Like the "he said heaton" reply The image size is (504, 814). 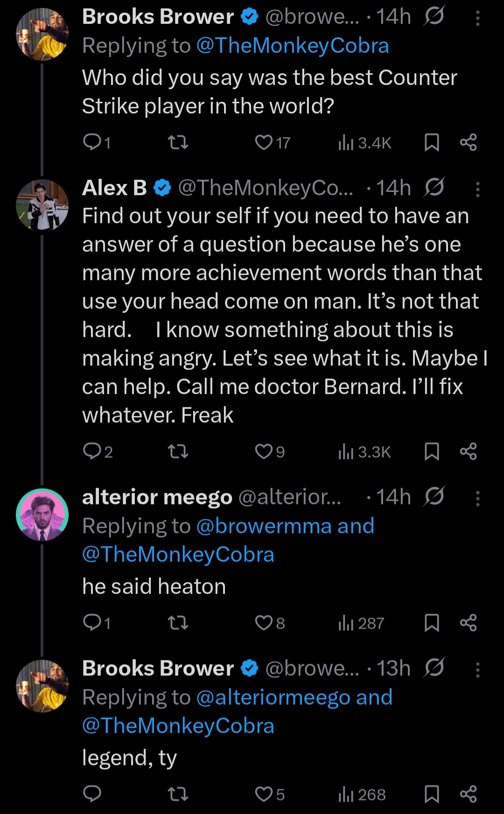(264, 623)
